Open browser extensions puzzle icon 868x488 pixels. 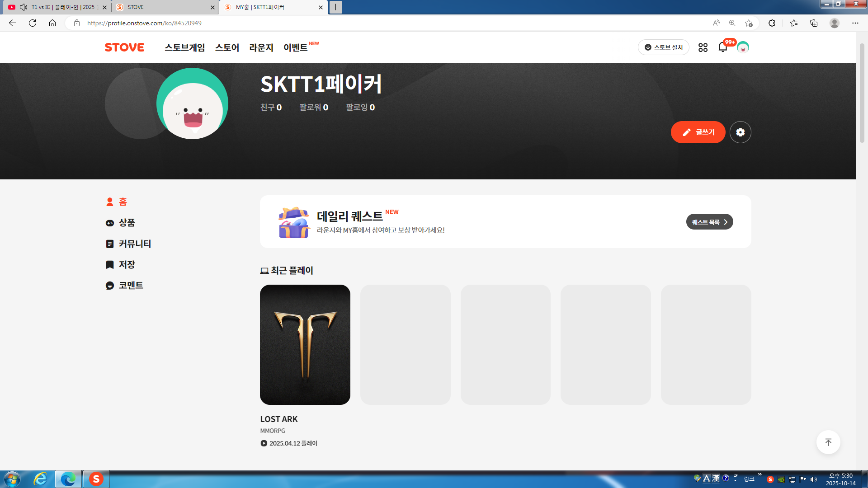772,23
